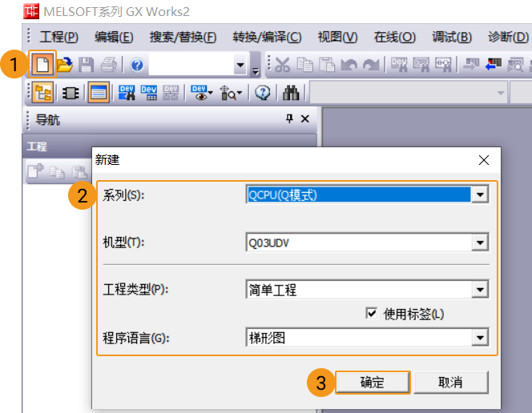
Task: Toggle the Output window icon
Action: point(99,92)
